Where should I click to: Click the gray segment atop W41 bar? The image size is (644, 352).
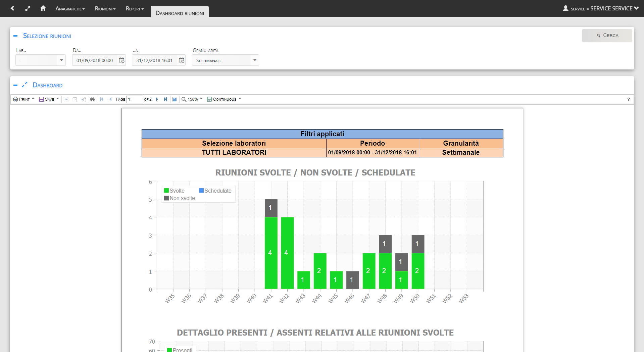point(271,208)
